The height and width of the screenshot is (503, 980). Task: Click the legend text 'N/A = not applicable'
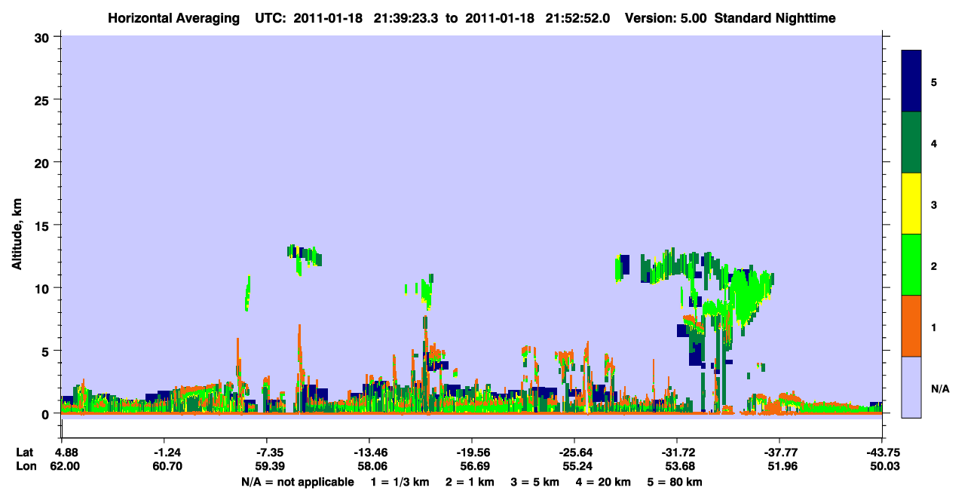tap(297, 482)
